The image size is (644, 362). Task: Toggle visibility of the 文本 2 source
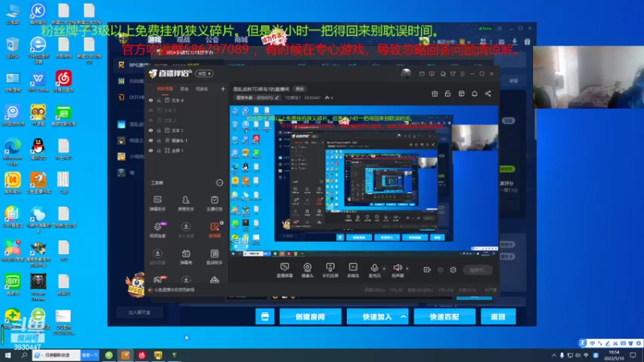(x=151, y=120)
